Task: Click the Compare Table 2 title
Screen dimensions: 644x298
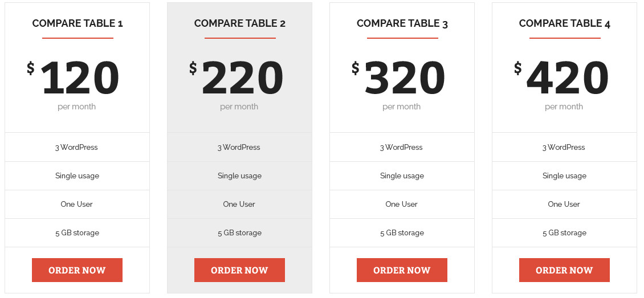Action: tap(240, 23)
